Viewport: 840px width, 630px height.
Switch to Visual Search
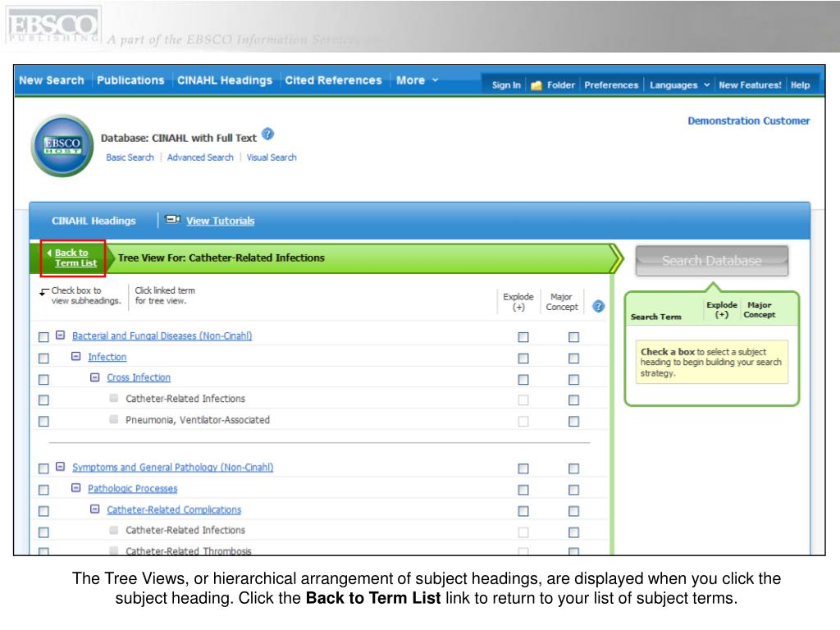[x=272, y=157]
